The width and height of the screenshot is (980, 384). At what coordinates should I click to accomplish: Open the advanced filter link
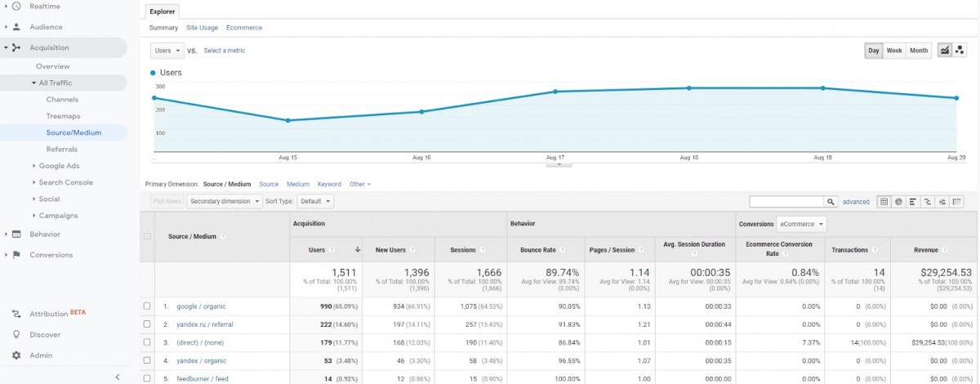click(856, 202)
